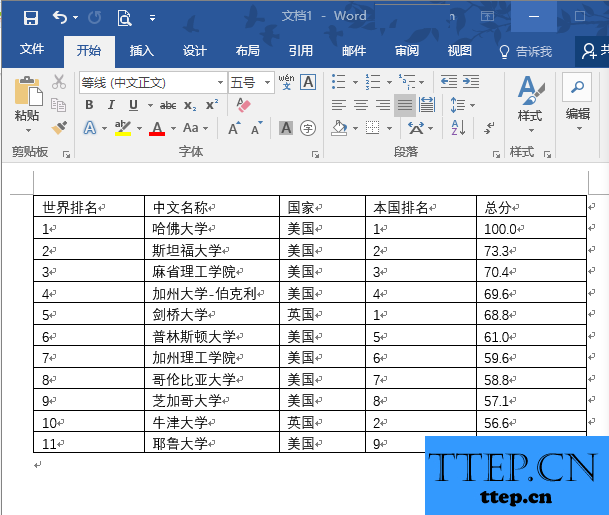The image size is (609, 515).
Task: Expand the underline style arrow
Action: pos(150,105)
